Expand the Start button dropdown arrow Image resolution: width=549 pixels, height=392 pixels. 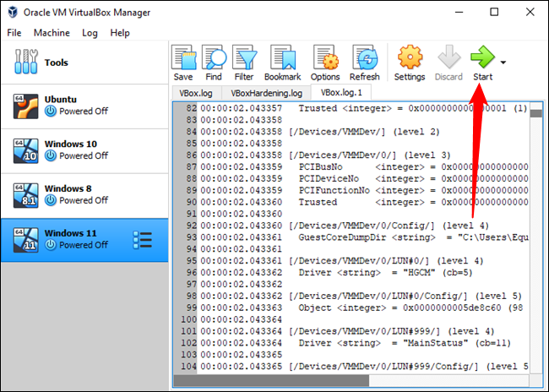[503, 63]
